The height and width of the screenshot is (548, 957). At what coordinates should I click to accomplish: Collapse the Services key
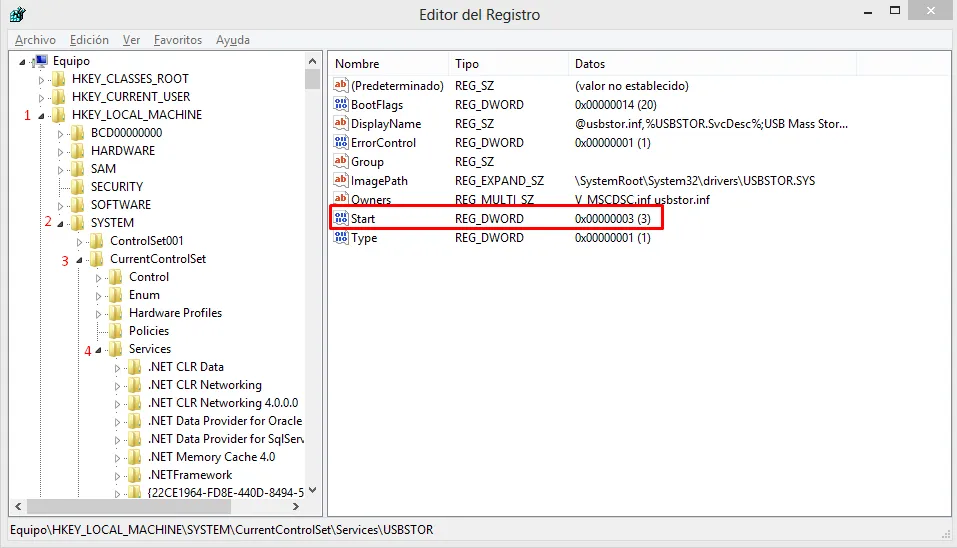tap(98, 350)
